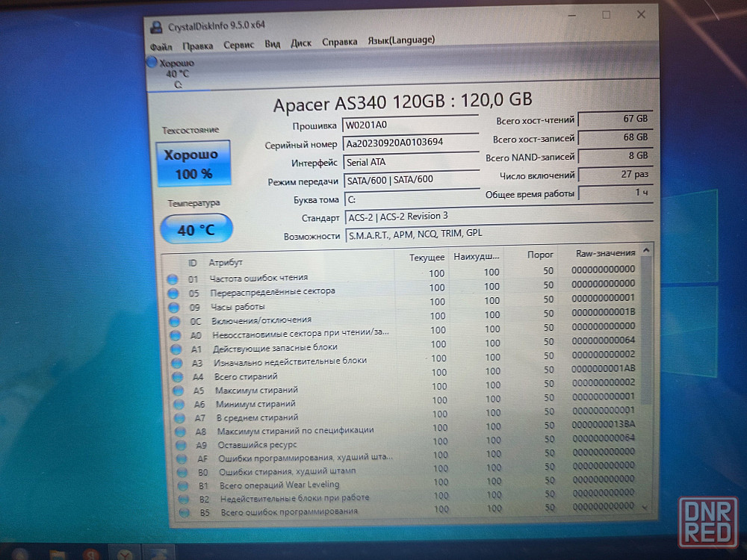Click the status circle for attribute A7

179,418
